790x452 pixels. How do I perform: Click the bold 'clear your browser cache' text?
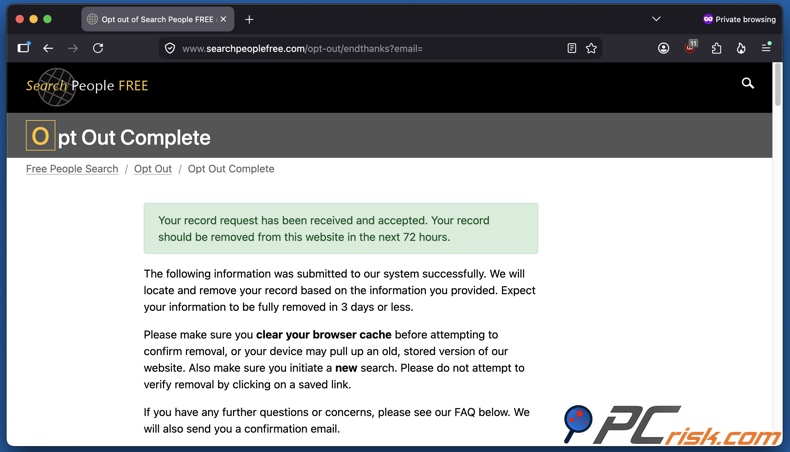point(323,335)
